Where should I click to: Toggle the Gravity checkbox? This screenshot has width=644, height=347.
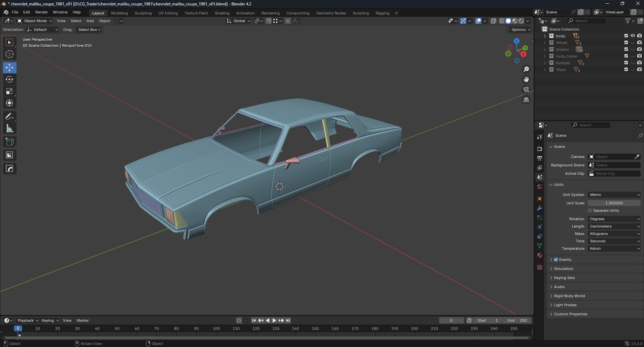pos(556,260)
